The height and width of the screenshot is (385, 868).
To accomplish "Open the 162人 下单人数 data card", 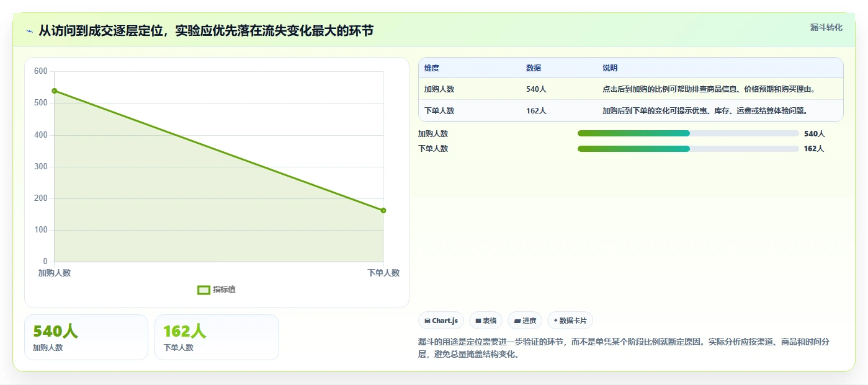I will [x=217, y=337].
